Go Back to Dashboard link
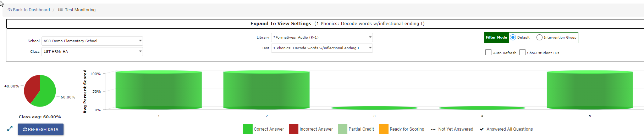This screenshot has height=137, width=644. coord(31,10)
